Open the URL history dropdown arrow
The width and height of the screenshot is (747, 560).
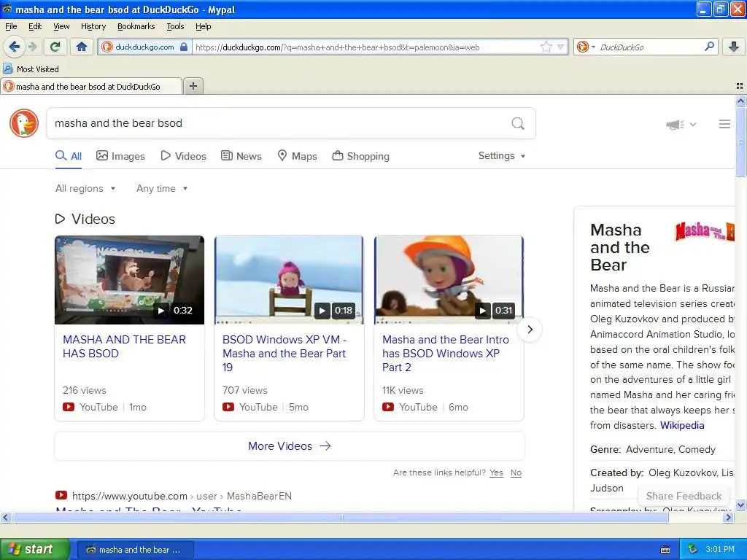pyautogui.click(x=561, y=47)
